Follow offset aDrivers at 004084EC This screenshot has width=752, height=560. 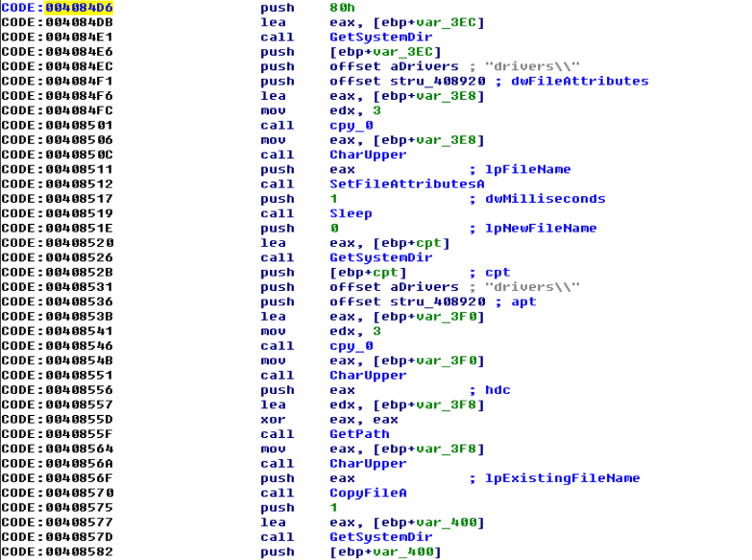(394, 66)
